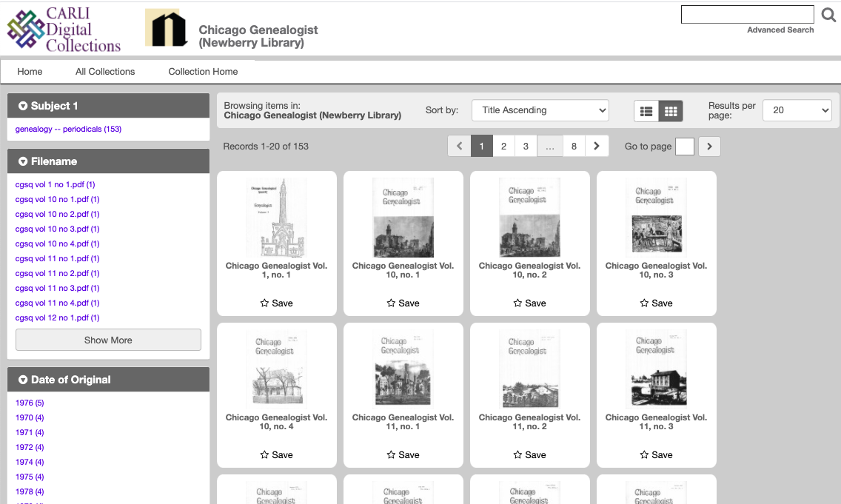This screenshot has height=504, width=841.
Task: Filter by cgsq vol 1 no 1.pdf
Action: [56, 184]
